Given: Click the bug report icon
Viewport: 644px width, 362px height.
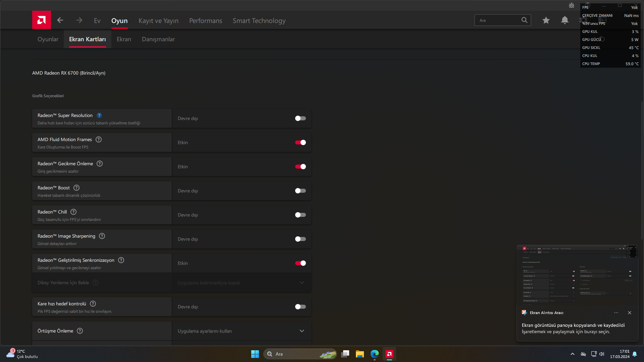Looking at the screenshot, I should [572, 5].
